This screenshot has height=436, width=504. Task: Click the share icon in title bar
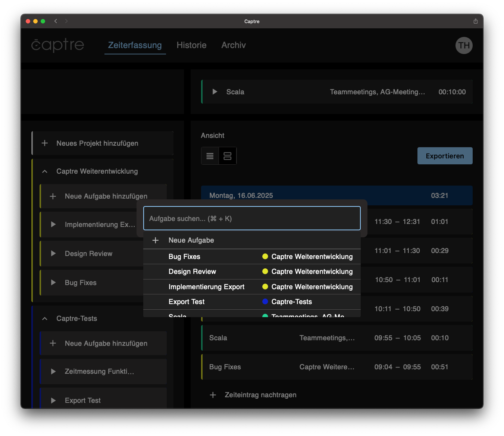coord(475,21)
